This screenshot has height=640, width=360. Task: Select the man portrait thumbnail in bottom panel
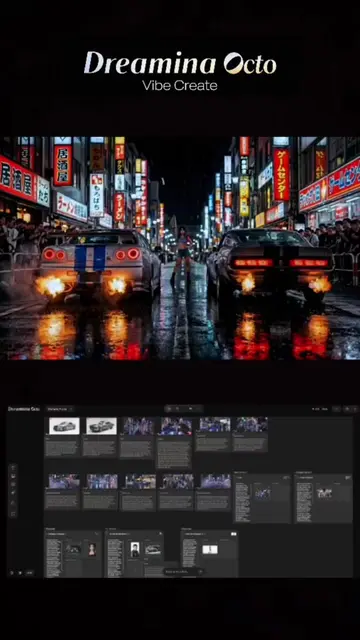pyautogui.click(x=135, y=549)
